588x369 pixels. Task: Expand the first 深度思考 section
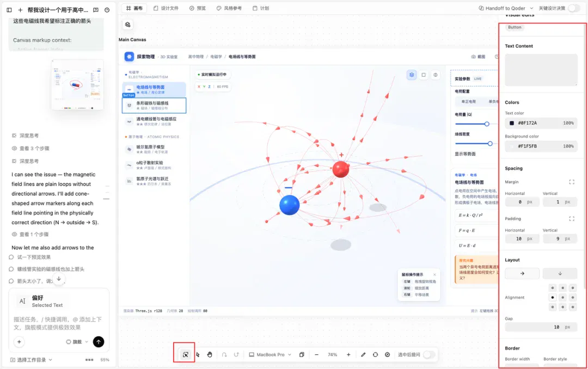point(25,136)
